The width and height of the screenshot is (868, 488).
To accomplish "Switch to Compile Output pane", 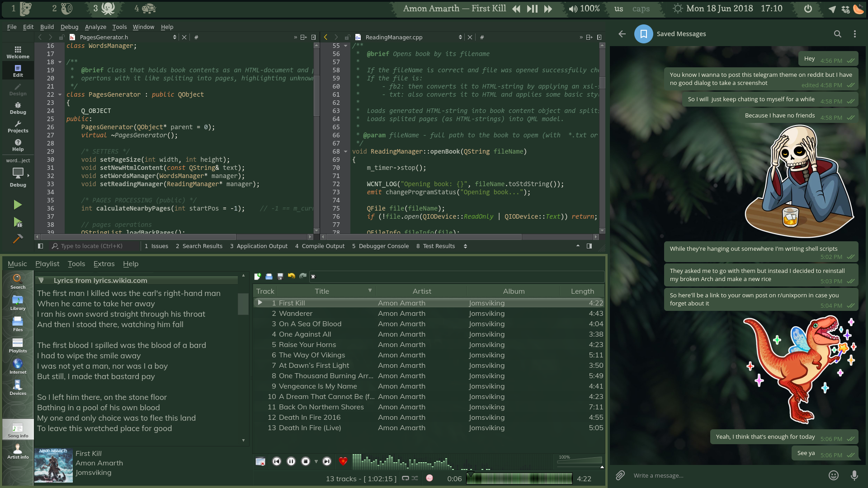I will tap(320, 246).
